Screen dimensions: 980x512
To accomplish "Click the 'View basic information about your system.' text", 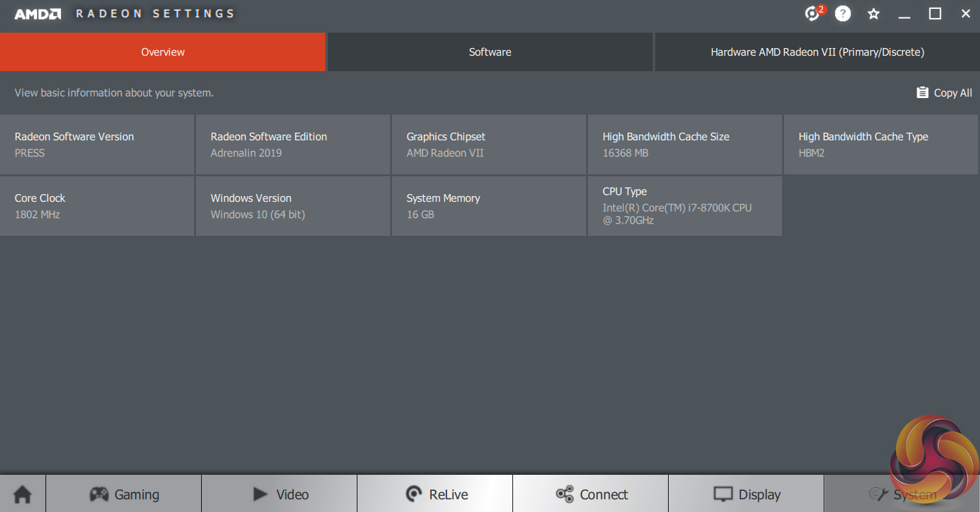I will point(114,93).
